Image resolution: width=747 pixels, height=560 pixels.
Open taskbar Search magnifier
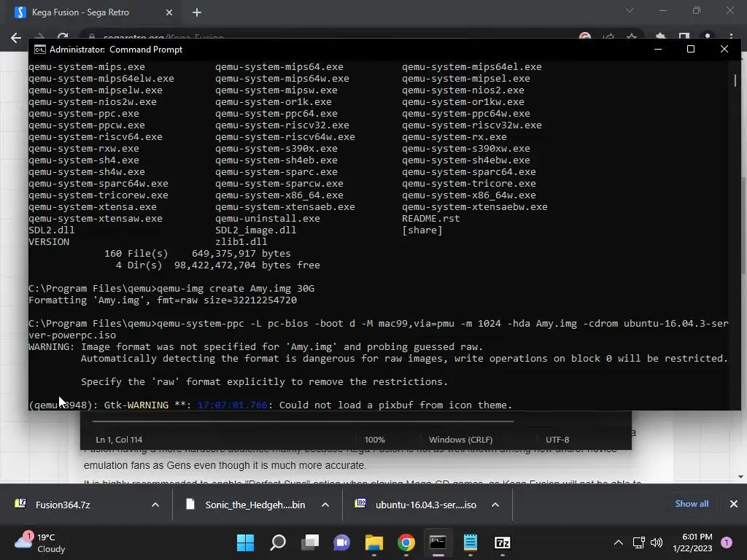tap(278, 542)
